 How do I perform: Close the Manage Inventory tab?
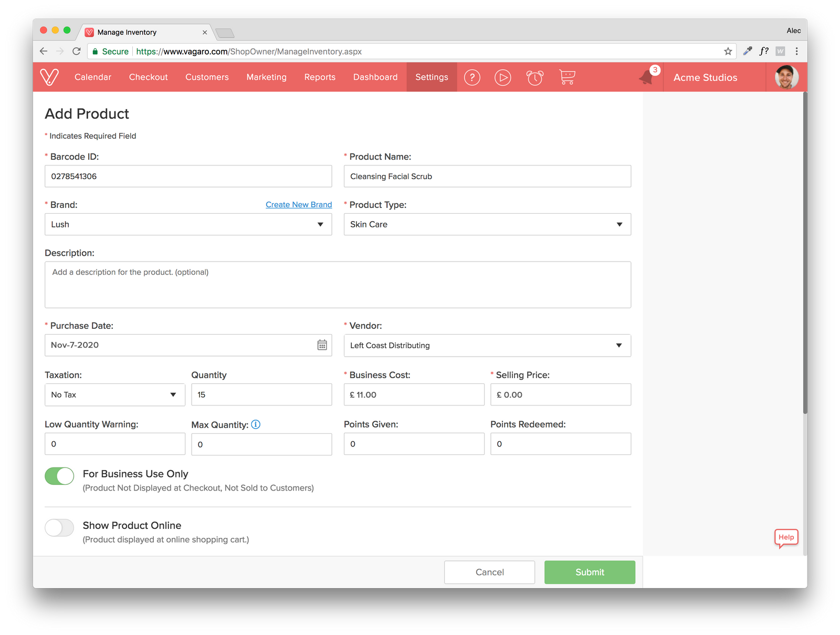(x=205, y=33)
